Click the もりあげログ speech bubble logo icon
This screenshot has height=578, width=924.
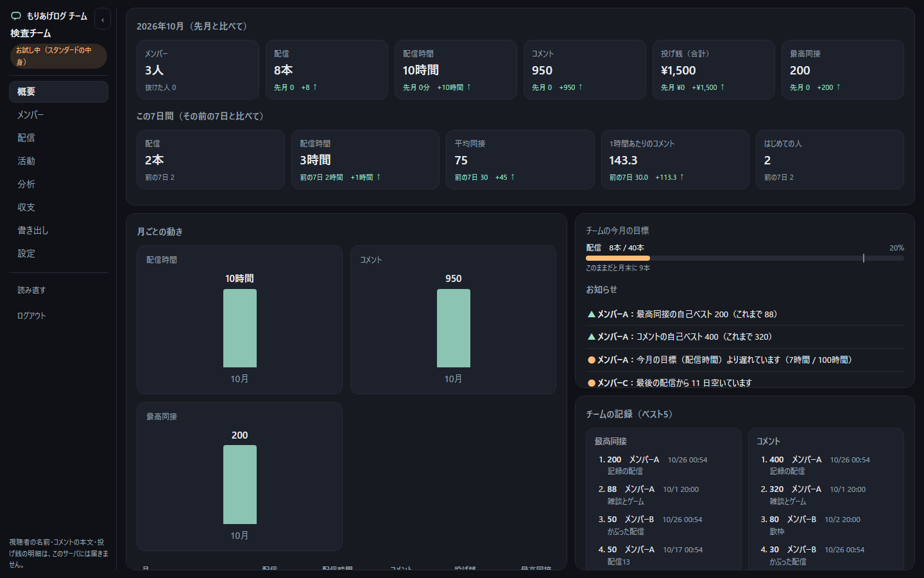coord(16,16)
